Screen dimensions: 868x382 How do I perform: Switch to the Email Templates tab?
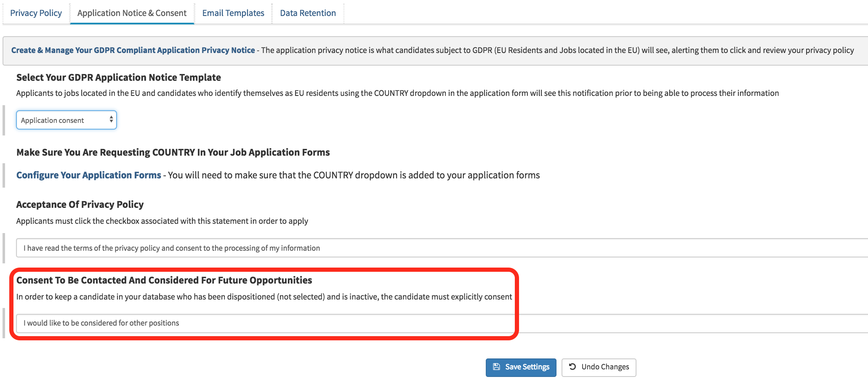tap(233, 13)
